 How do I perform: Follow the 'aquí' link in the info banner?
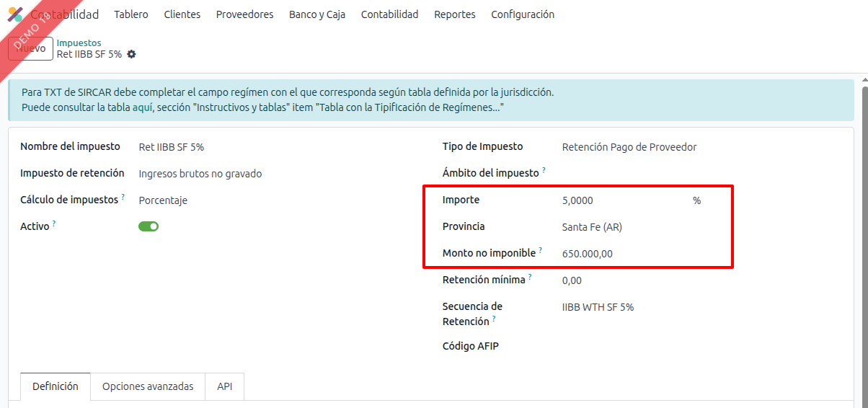click(142, 107)
